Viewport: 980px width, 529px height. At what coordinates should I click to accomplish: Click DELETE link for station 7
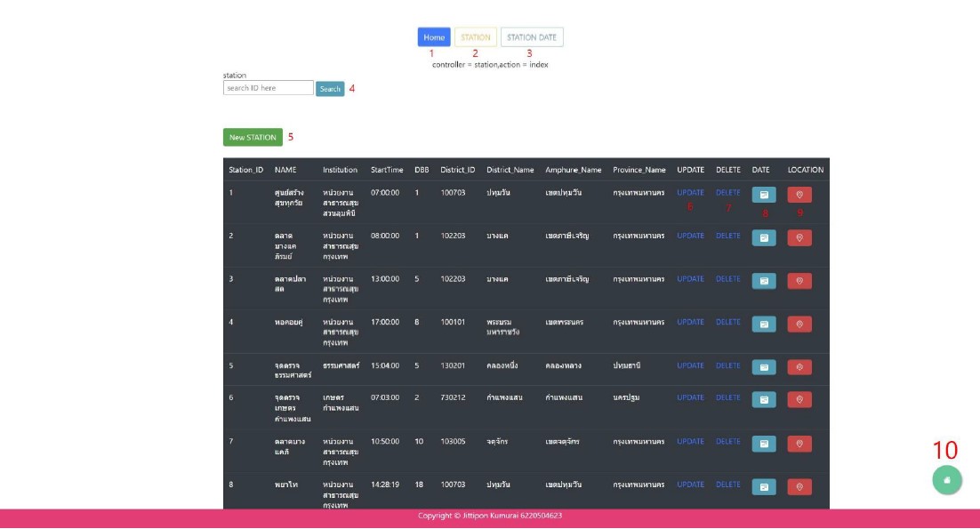tap(728, 442)
